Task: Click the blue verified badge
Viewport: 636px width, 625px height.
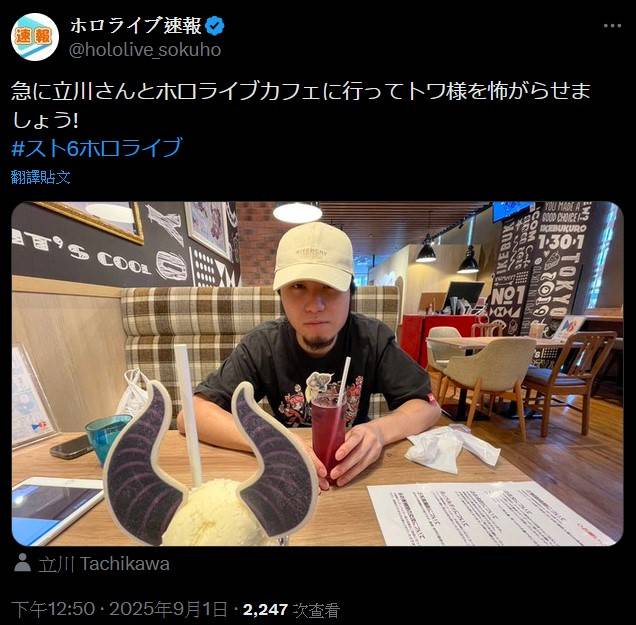Action: click(x=215, y=26)
